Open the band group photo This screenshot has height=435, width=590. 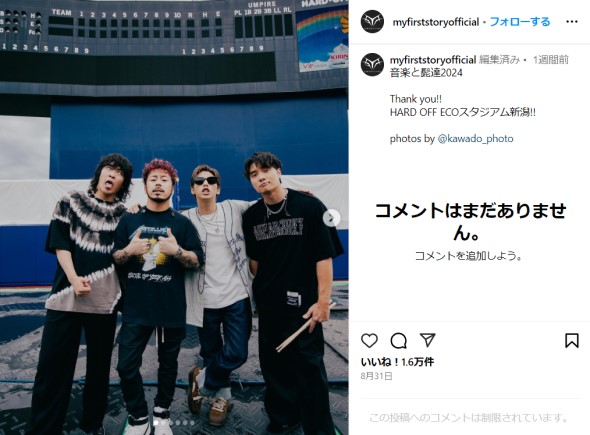point(174,218)
